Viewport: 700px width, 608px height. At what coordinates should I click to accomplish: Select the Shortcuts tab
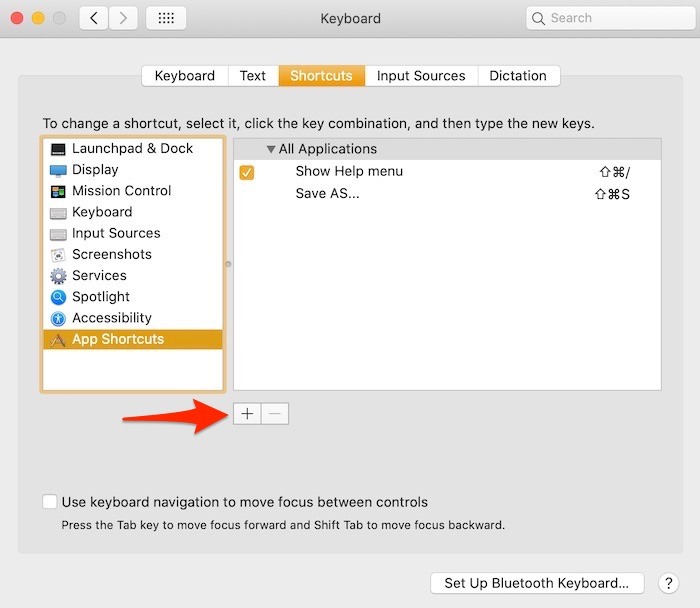tap(321, 76)
